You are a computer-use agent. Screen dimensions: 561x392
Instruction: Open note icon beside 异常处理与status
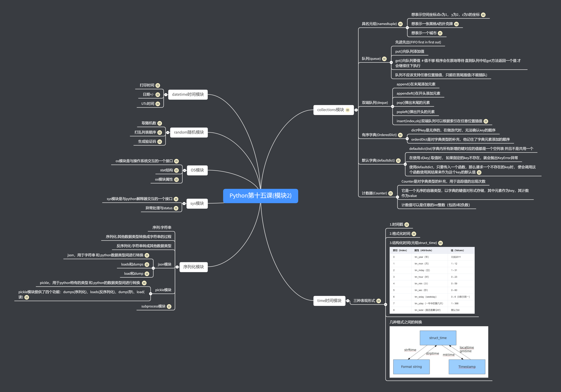pos(176,208)
